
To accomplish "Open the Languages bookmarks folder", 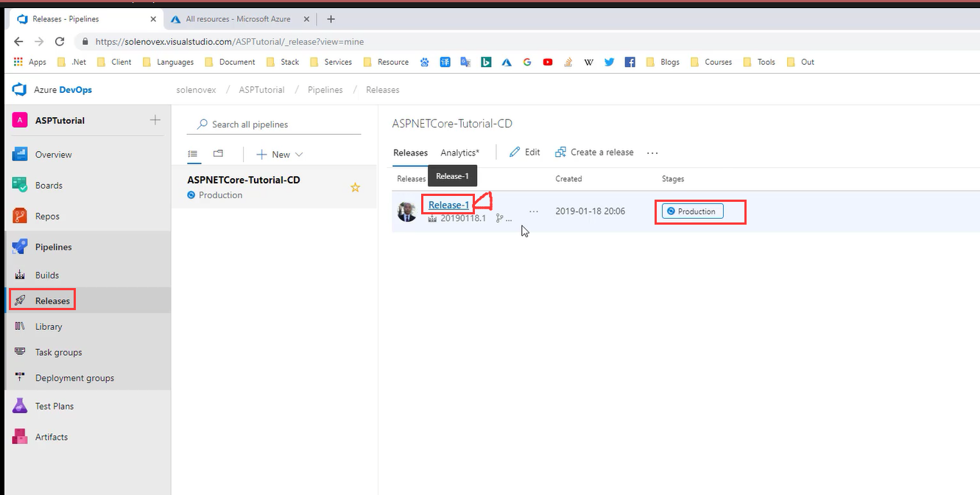I will [x=168, y=62].
